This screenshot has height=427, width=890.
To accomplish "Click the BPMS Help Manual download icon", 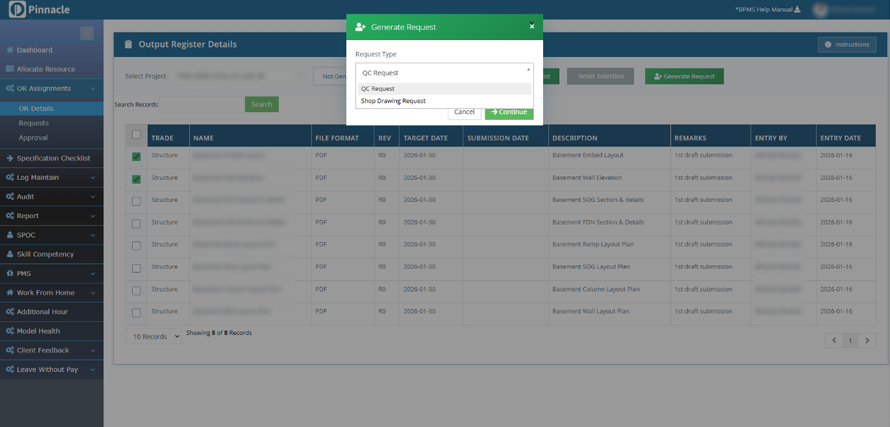I will coord(797,10).
